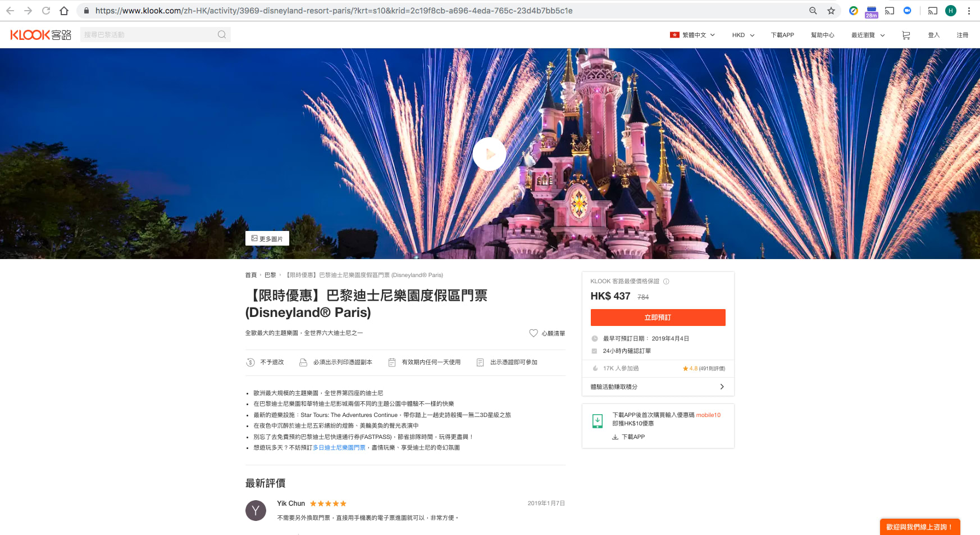Click the search magnifier icon in Klook search box

pos(222,34)
